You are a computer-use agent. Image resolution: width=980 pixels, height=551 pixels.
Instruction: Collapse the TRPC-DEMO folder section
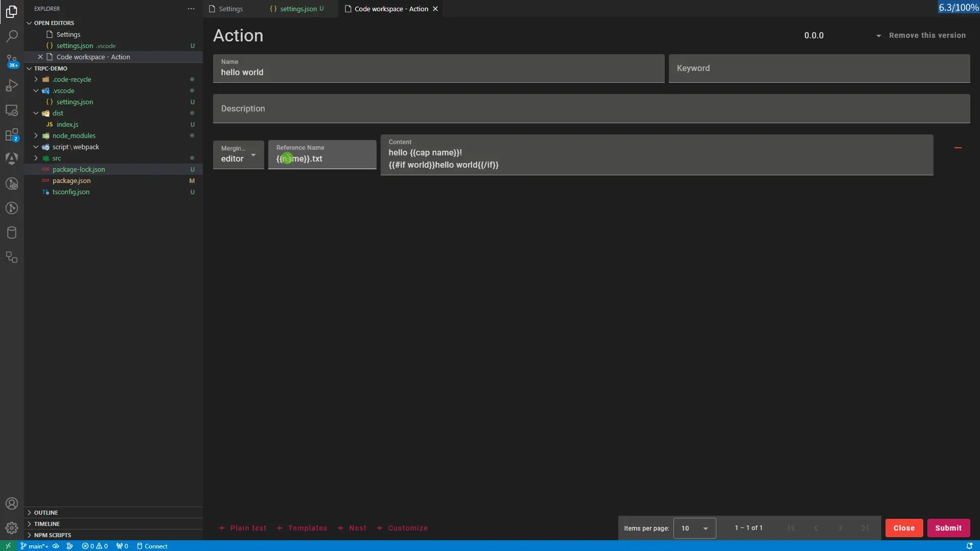30,68
